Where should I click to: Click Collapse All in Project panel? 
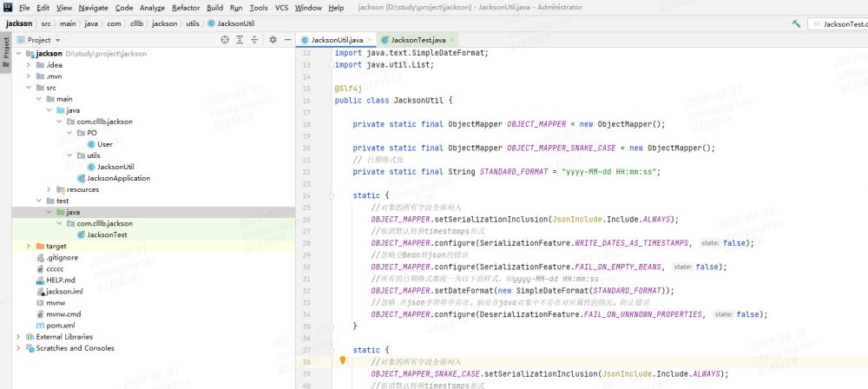click(255, 40)
